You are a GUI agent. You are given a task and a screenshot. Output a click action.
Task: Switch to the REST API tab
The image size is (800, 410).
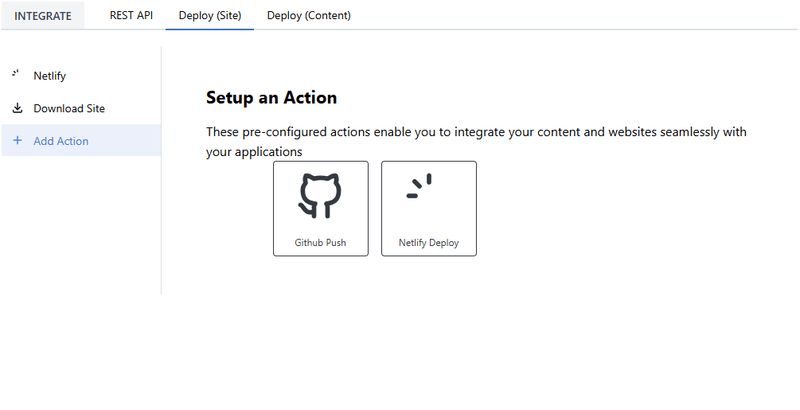click(131, 15)
